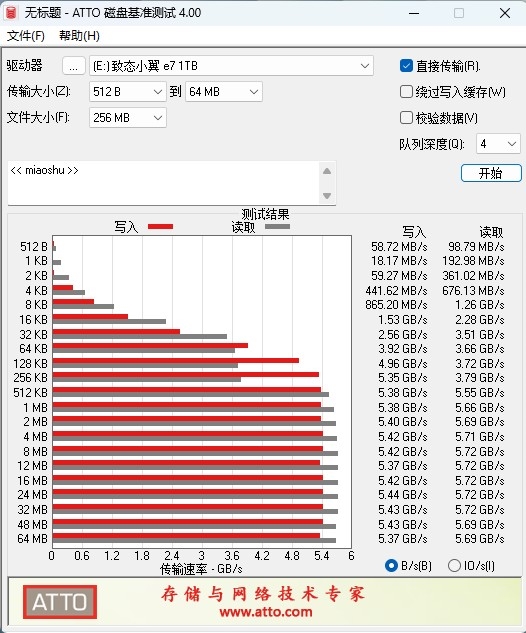Click the description box scroll up arrow
The height and width of the screenshot is (633, 526).
coord(327,171)
